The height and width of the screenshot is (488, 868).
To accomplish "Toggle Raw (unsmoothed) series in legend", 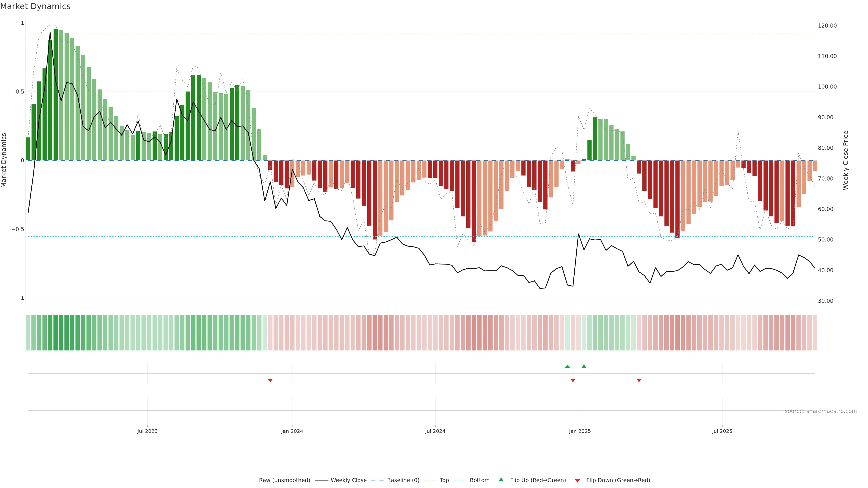I will (284, 480).
